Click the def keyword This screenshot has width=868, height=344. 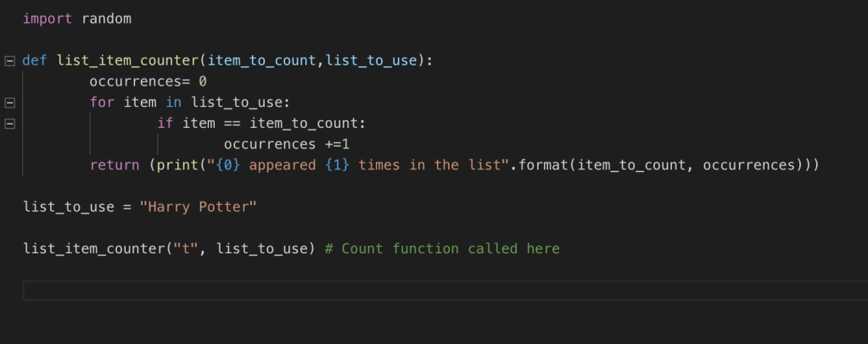point(35,60)
